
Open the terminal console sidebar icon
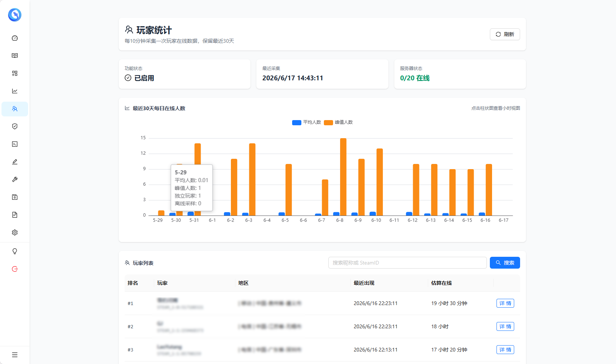click(15, 144)
